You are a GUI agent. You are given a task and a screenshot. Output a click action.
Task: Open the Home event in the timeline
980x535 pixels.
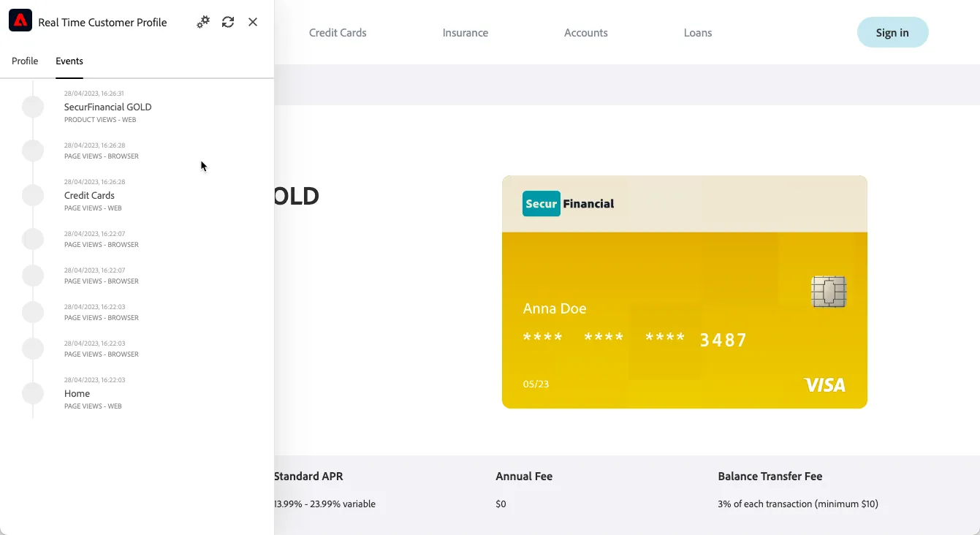[x=77, y=394]
